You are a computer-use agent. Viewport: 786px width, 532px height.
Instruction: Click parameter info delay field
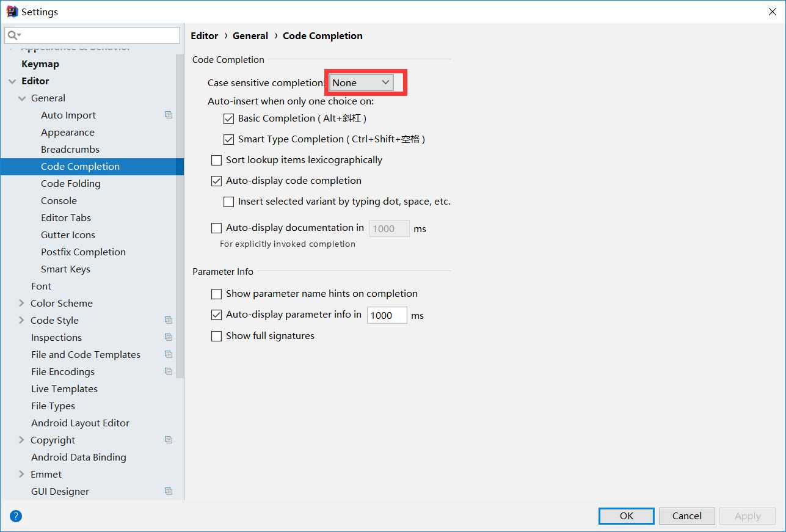[x=387, y=315]
